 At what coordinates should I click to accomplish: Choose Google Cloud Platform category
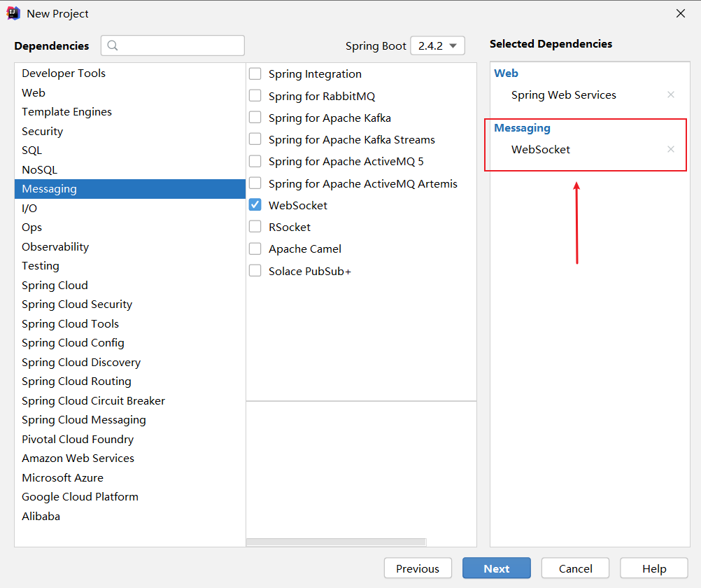129,497
